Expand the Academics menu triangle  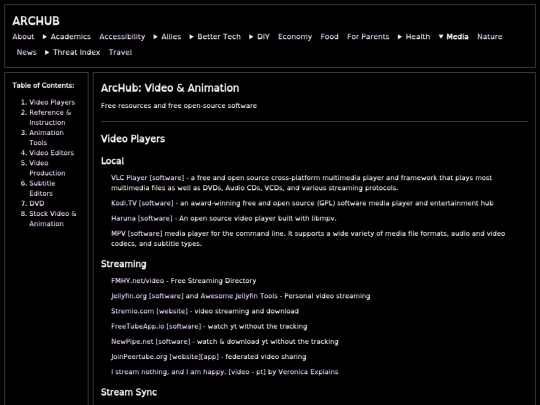tap(45, 37)
